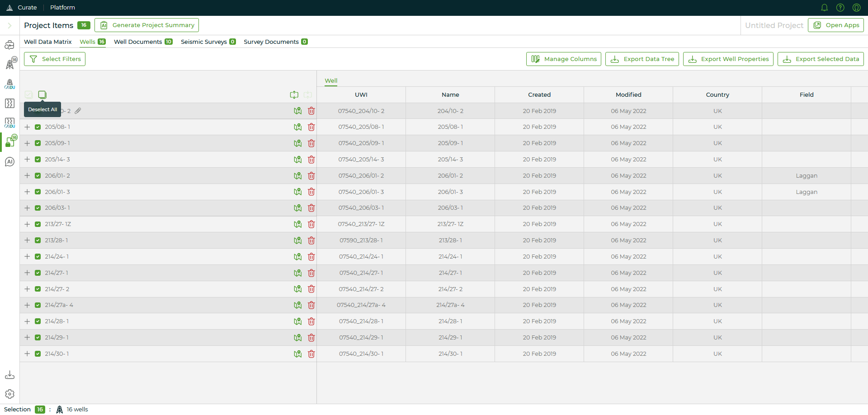Show 204/10-2 on the map

[297, 111]
